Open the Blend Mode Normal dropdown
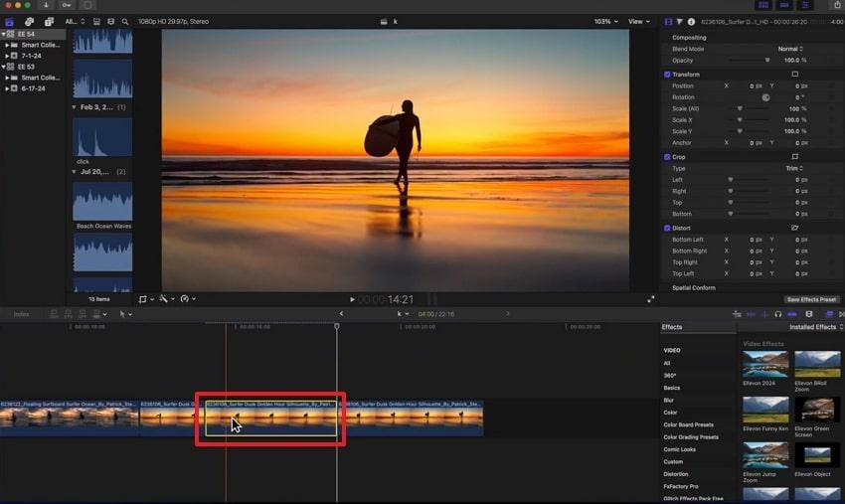 [790, 49]
